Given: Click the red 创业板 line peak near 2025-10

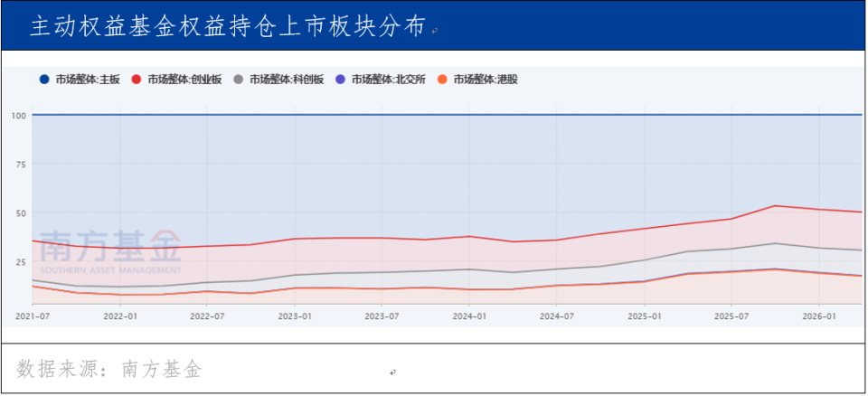Looking at the screenshot, I should (x=775, y=205).
